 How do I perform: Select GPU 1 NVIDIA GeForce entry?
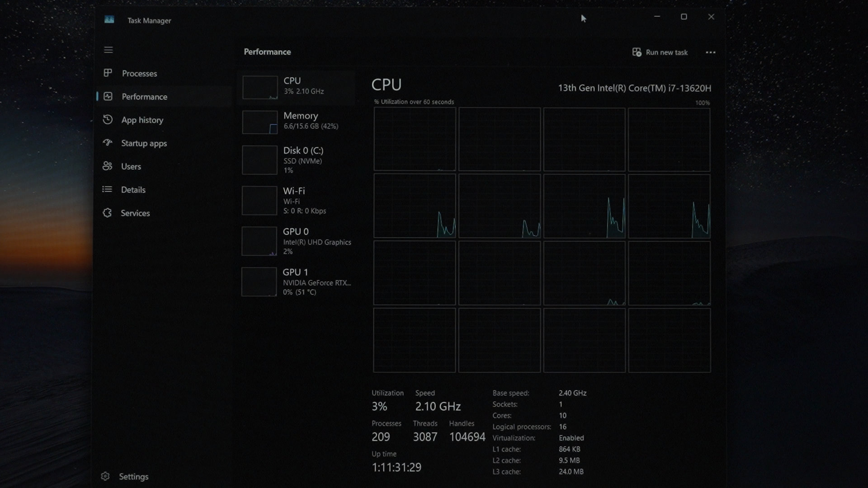[x=297, y=282]
